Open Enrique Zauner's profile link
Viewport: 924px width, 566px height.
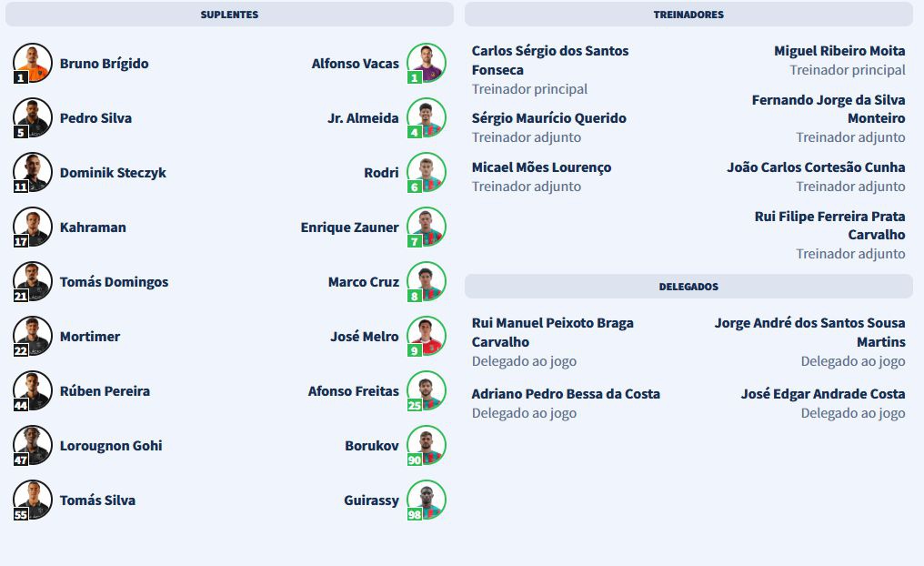click(x=349, y=227)
